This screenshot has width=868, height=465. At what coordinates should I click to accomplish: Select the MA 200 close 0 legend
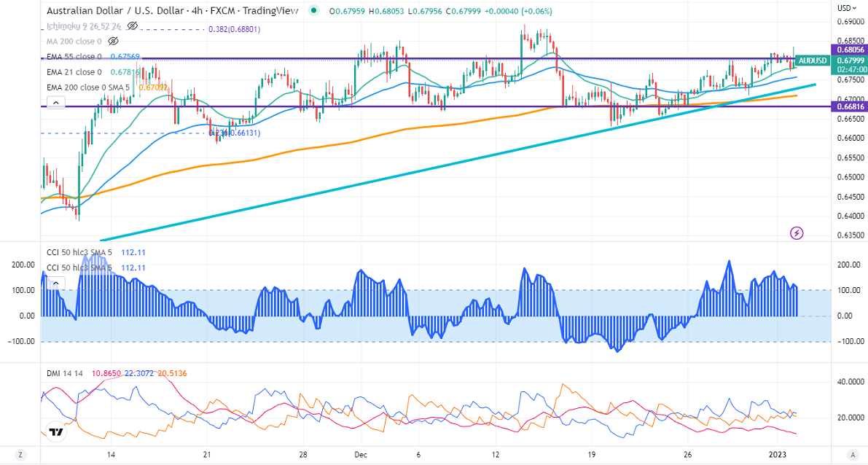(x=74, y=41)
